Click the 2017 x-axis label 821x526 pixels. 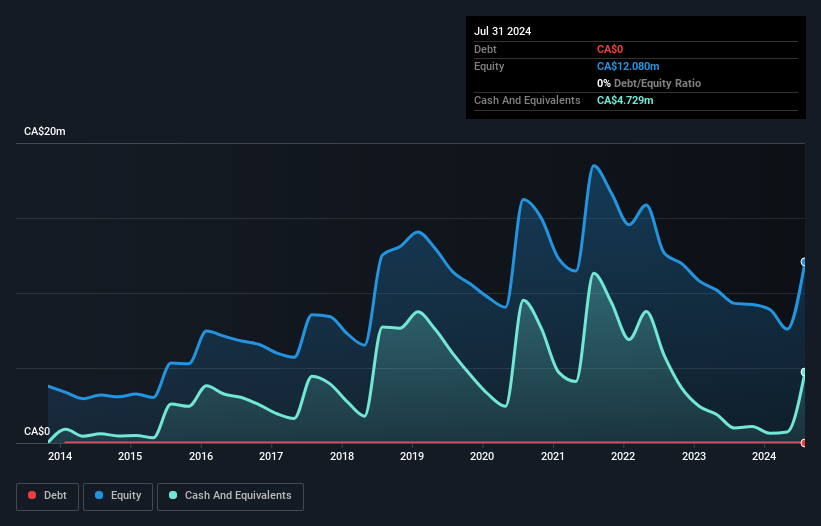[x=271, y=456]
